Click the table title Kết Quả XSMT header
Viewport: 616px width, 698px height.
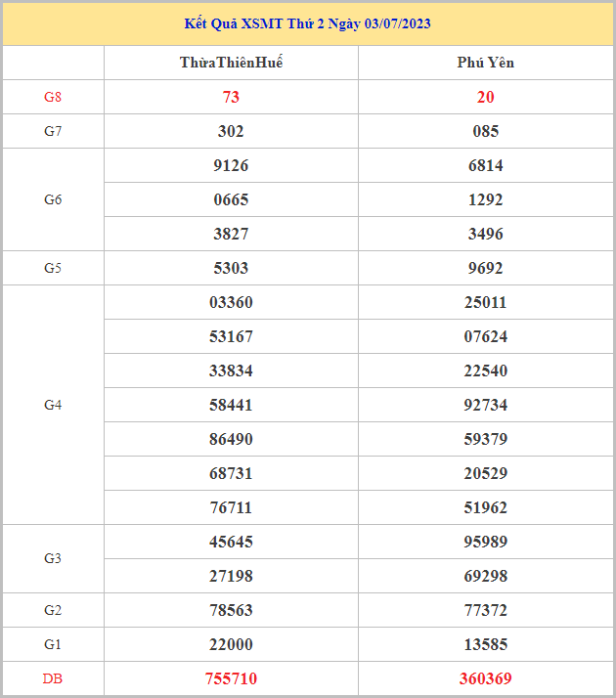307,23
